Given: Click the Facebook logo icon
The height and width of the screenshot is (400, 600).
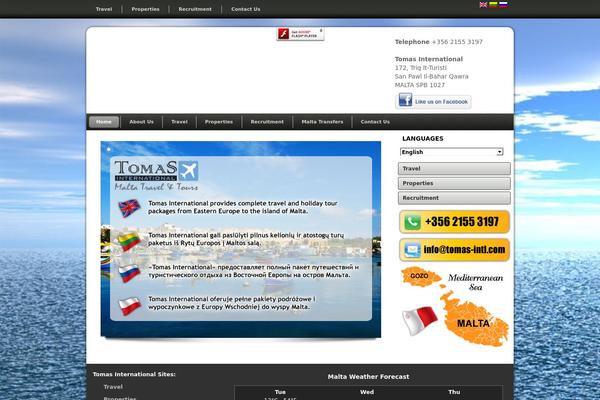Looking at the screenshot, I should 405,100.
